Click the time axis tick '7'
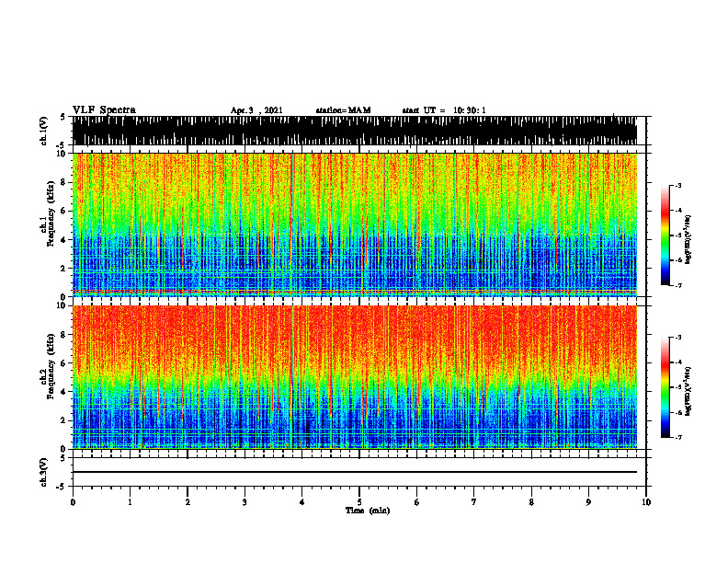Image resolution: width=728 pixels, height=563 pixels. (x=474, y=502)
